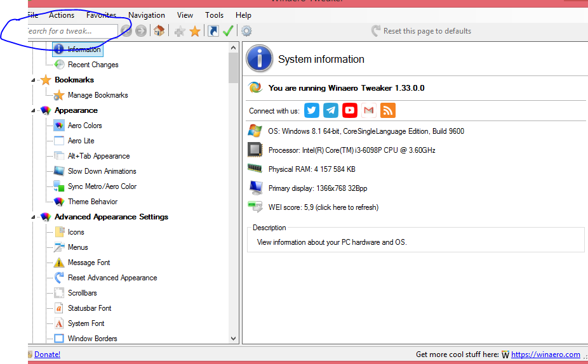Click the Donate! link
The width and height of the screenshot is (588, 364).
coord(47,354)
